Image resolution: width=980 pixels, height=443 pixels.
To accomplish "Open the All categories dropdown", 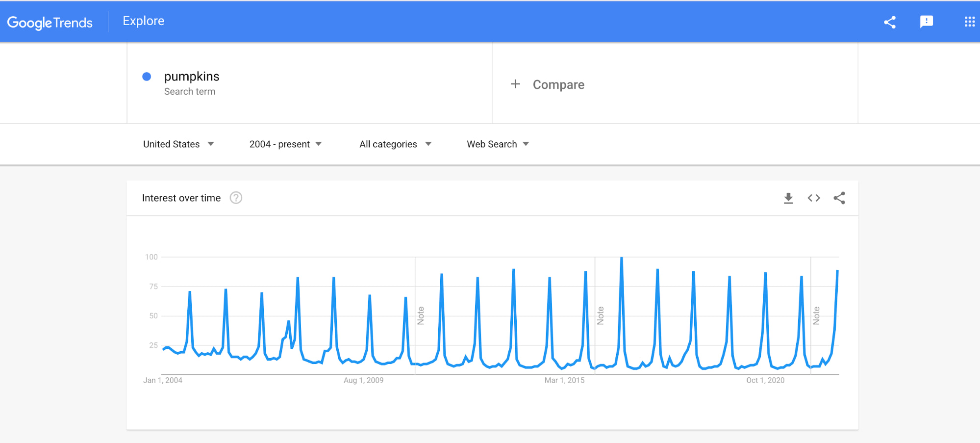I will coord(395,144).
